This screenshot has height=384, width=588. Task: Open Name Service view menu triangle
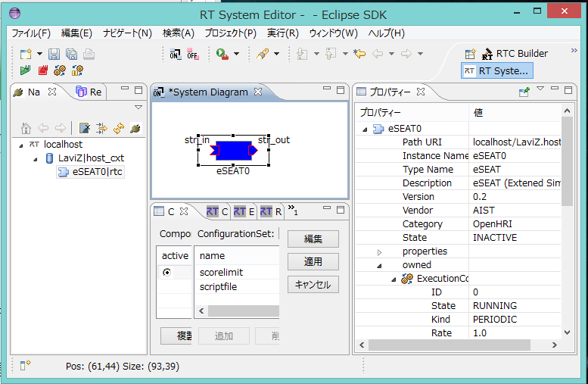[138, 108]
